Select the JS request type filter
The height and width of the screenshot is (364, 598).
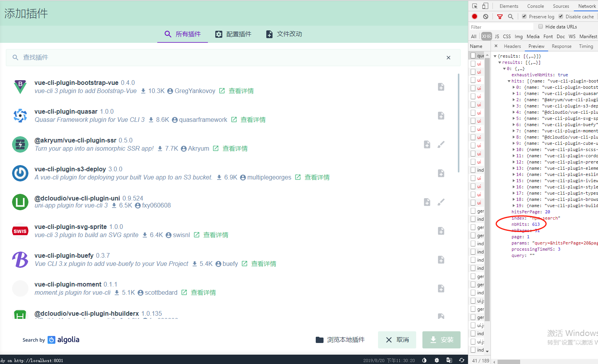[x=497, y=36]
